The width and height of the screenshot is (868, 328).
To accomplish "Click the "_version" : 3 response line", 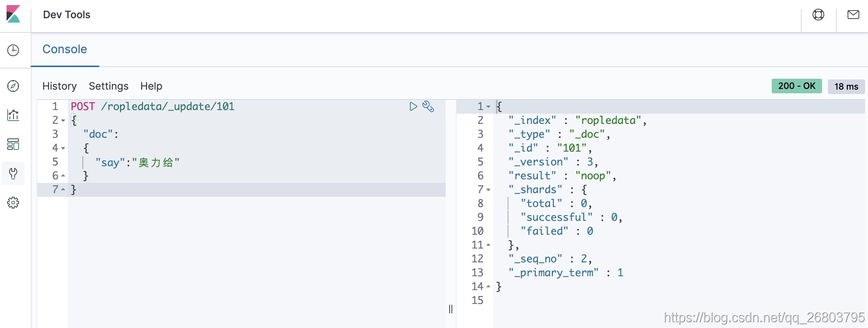I will tap(553, 162).
